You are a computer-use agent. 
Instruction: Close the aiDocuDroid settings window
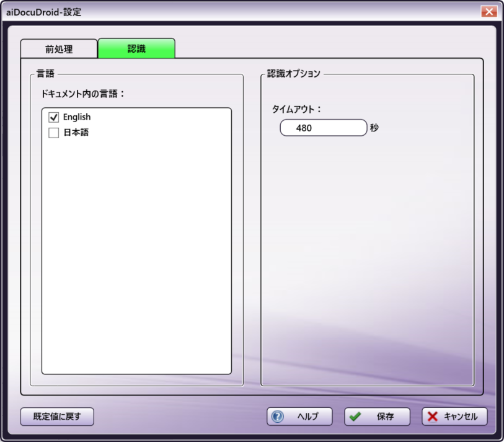(x=489, y=12)
